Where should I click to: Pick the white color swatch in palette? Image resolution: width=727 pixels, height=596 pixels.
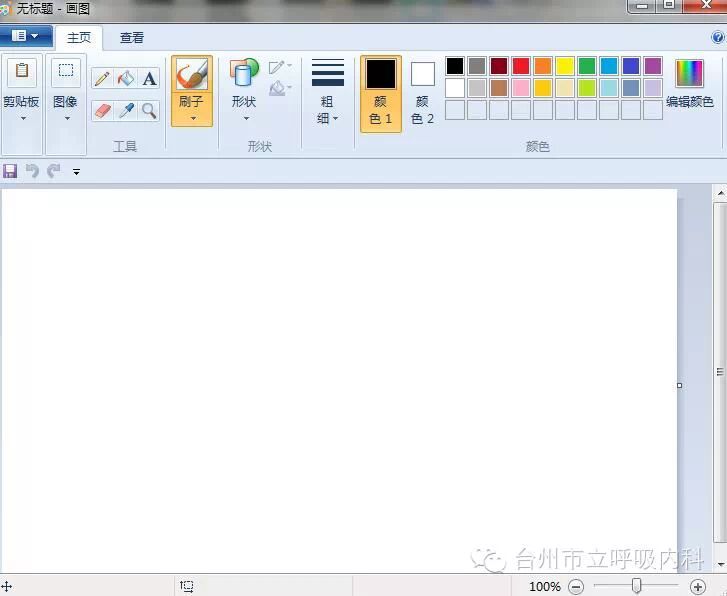pos(455,88)
